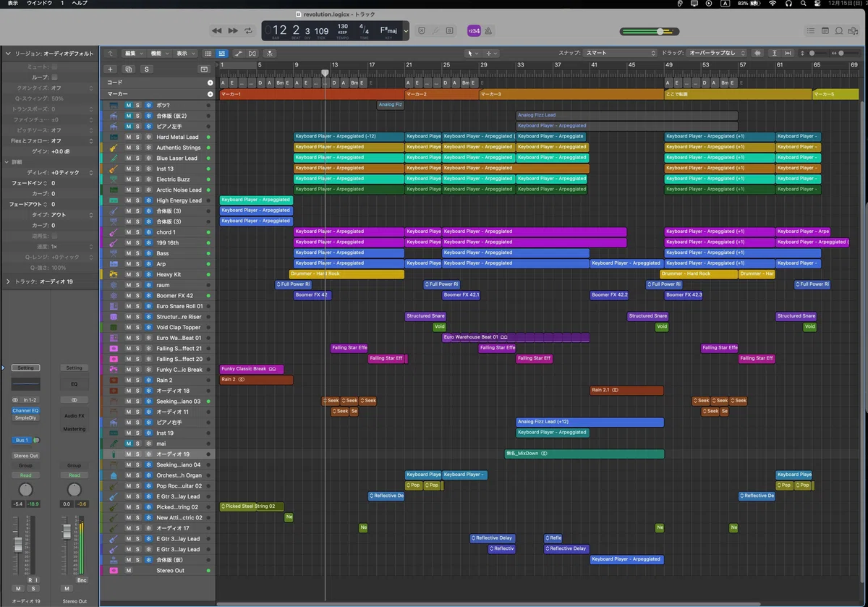Open the LCD display mode dropdown arrow
Viewport: 868px width, 607px height.
point(406,31)
